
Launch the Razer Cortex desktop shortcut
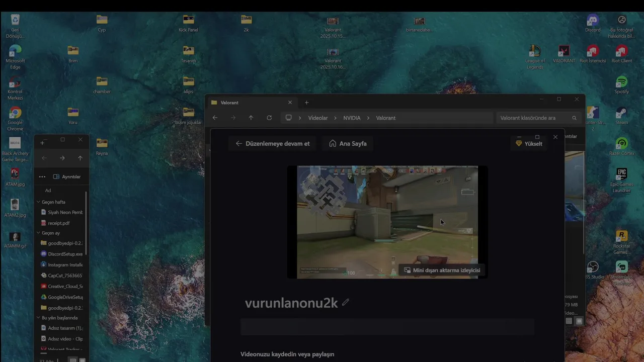click(622, 146)
